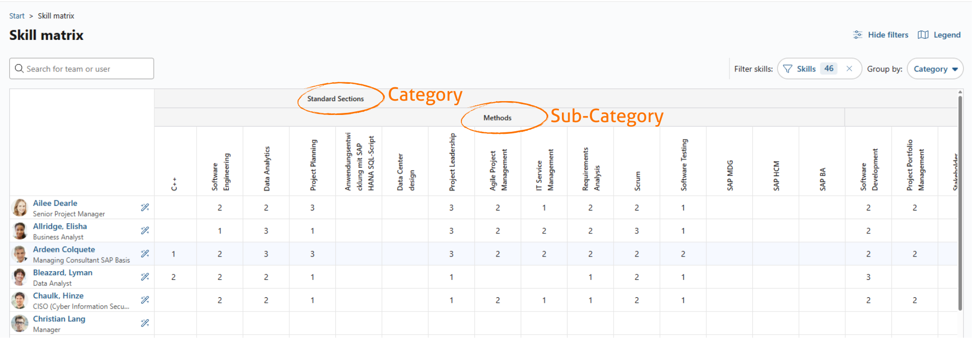The image size is (980, 353).
Task: Open Ardeen Colquete profile link
Action: point(64,249)
